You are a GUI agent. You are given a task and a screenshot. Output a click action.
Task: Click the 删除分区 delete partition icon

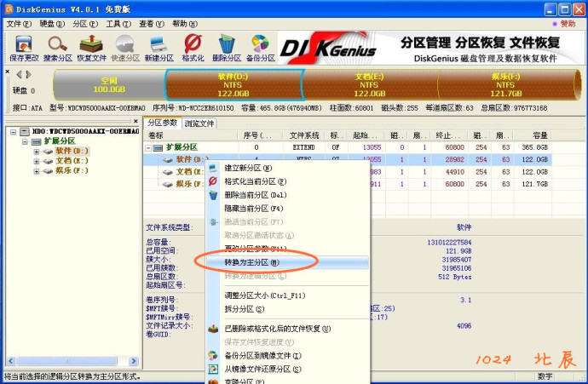pos(227,49)
